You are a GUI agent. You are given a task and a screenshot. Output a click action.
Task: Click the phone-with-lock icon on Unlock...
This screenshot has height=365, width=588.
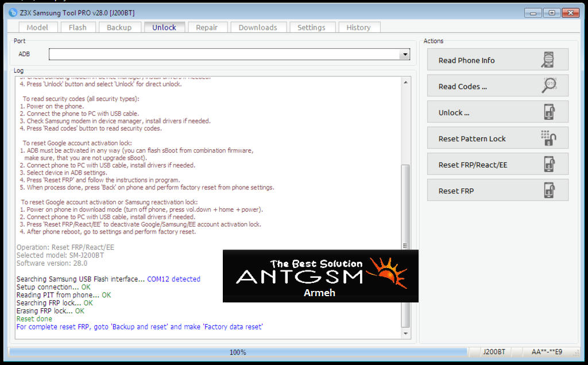[x=550, y=112]
